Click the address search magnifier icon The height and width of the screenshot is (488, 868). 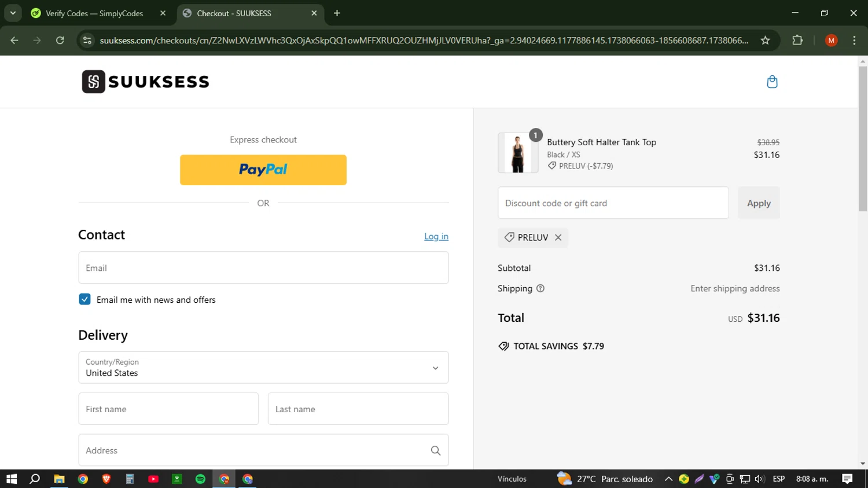[436, 450]
